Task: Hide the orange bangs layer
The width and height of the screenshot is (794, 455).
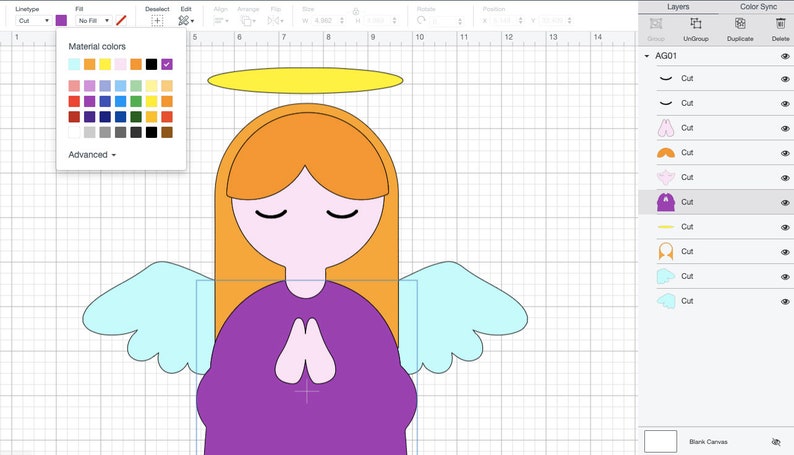Action: pos(785,153)
